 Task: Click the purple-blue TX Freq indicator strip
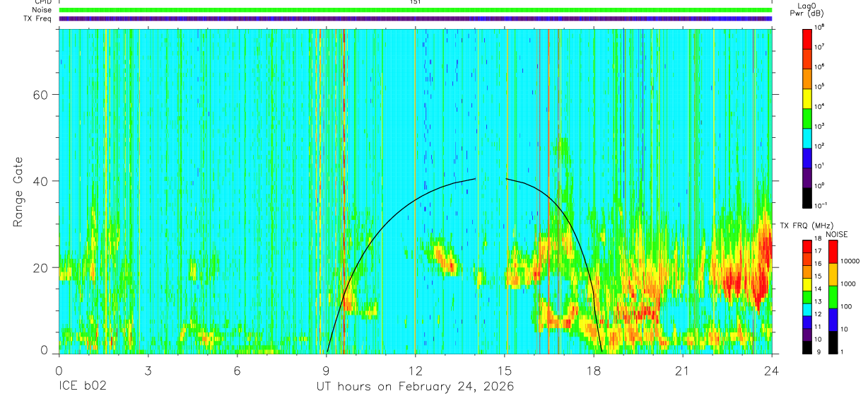tap(415, 18)
